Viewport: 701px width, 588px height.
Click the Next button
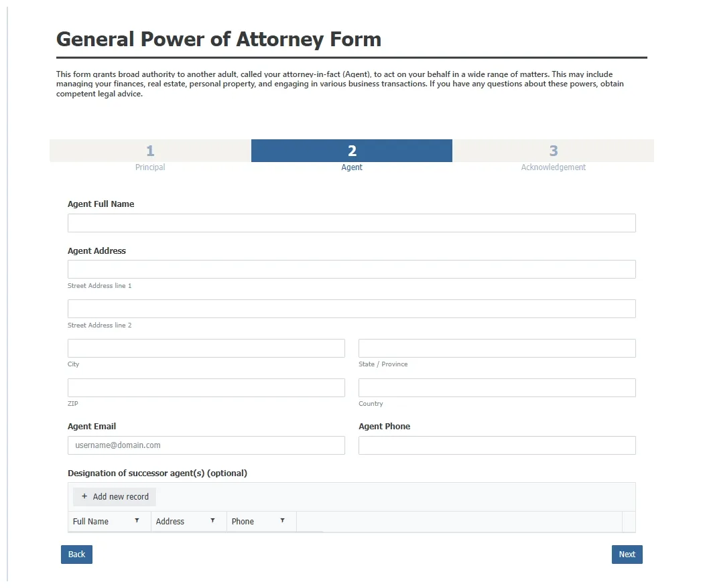(626, 554)
